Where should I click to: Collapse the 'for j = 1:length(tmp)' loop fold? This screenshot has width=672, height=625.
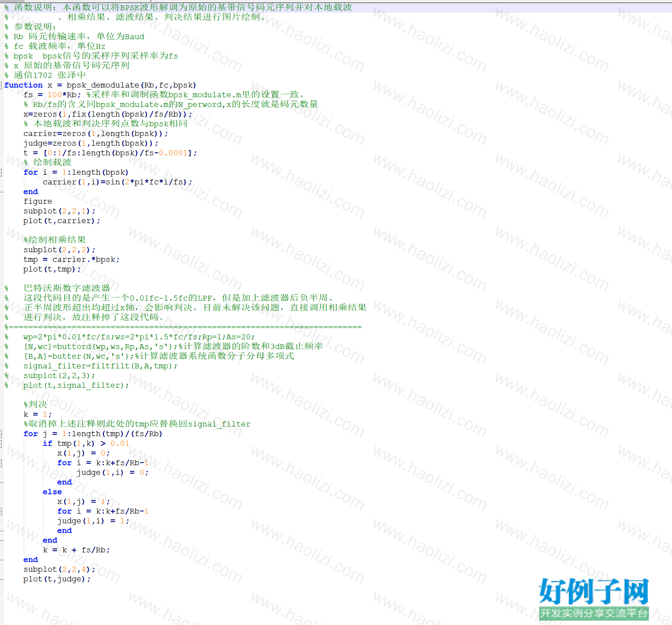[x=1, y=434]
